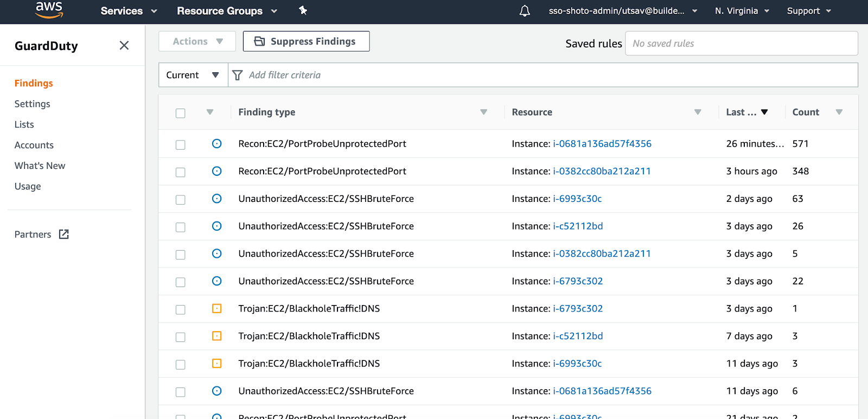Click the Resource column header text
The height and width of the screenshot is (419, 868).
pos(532,112)
